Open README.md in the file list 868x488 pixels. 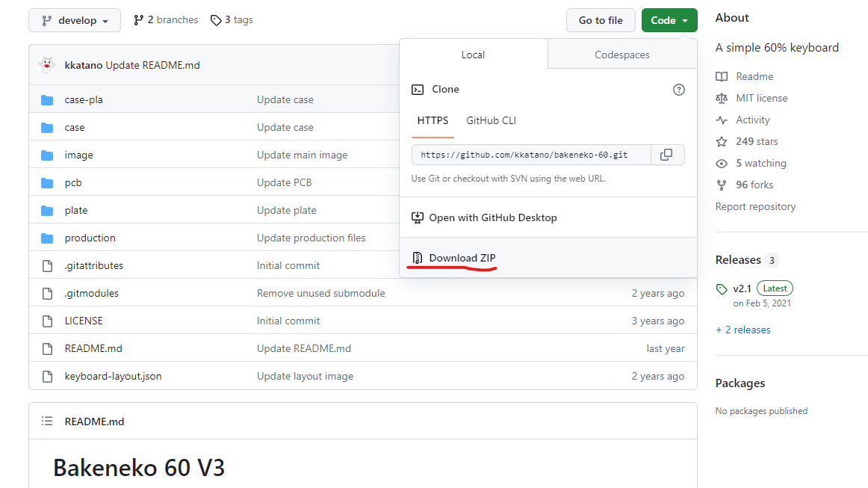coord(93,349)
